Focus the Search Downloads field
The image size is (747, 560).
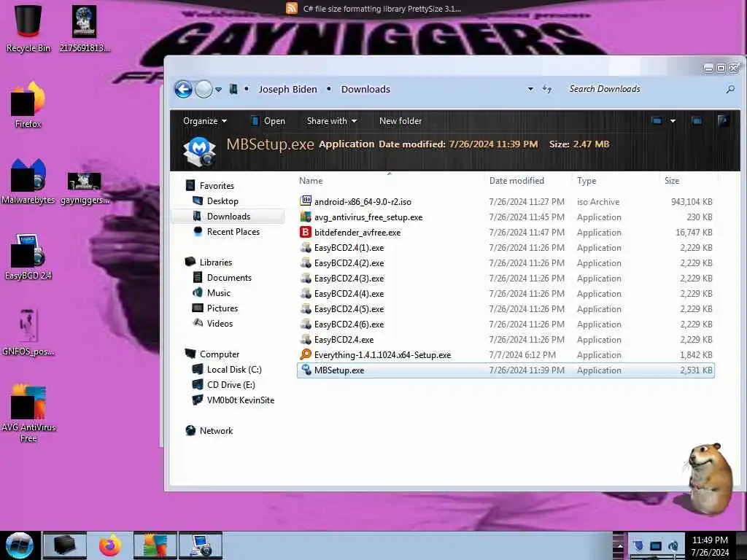[x=644, y=89]
